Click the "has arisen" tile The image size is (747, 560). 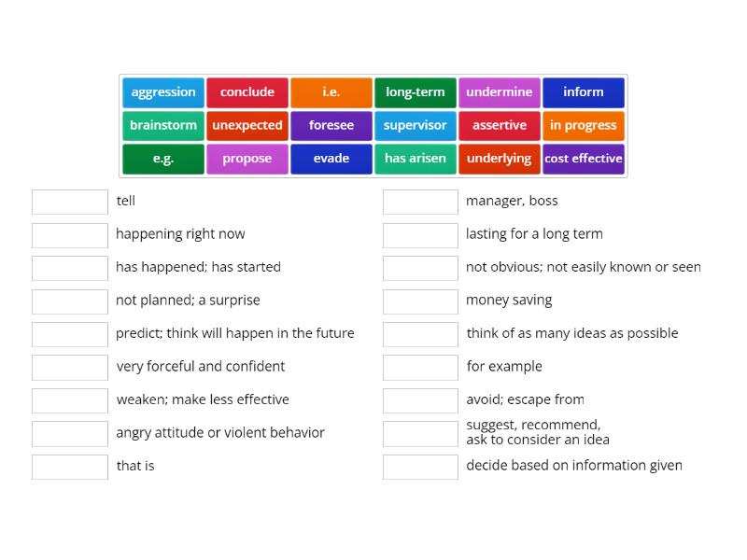(415, 158)
